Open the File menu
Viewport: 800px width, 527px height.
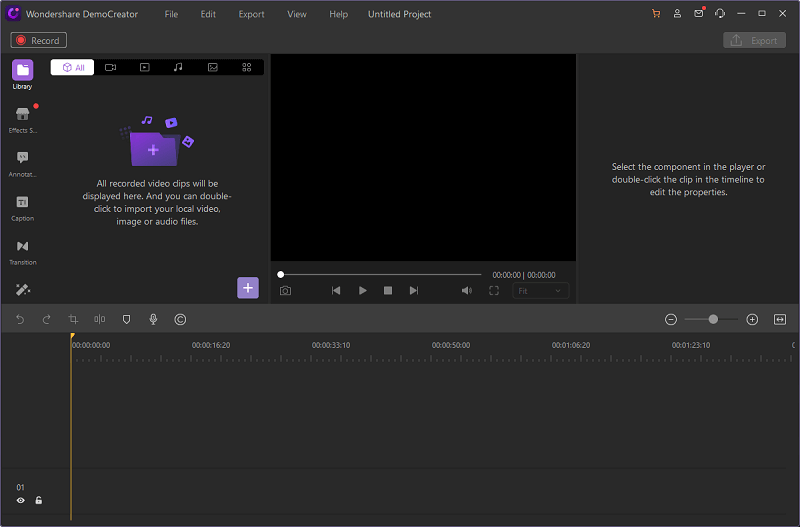[171, 14]
